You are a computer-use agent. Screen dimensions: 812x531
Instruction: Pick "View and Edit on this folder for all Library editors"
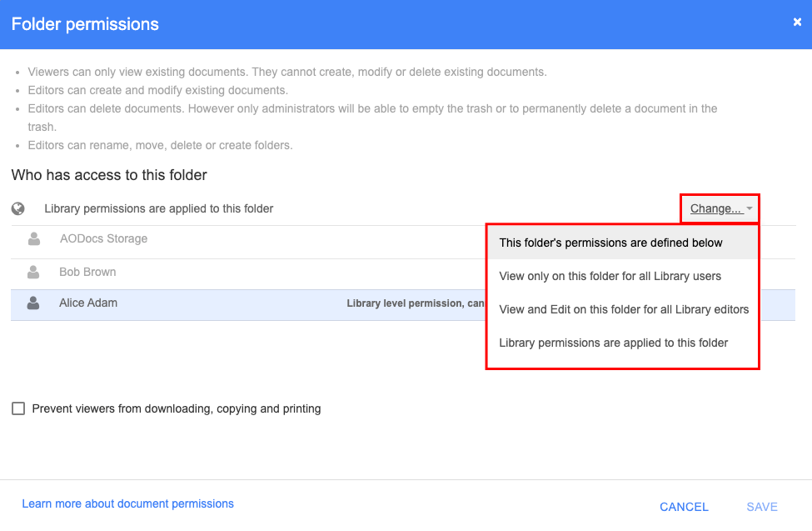point(622,309)
